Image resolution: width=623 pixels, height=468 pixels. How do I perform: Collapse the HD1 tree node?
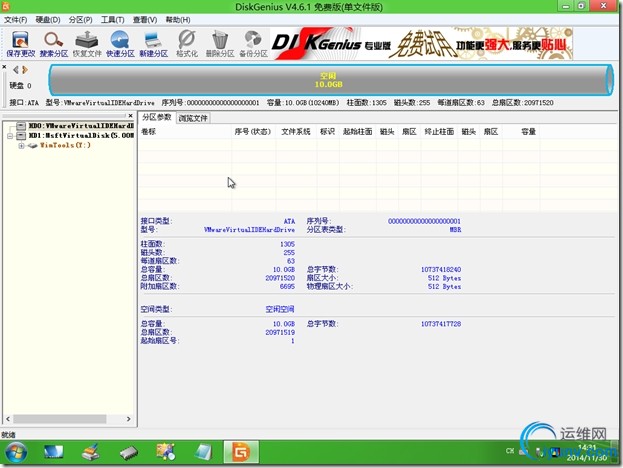tap(10, 136)
